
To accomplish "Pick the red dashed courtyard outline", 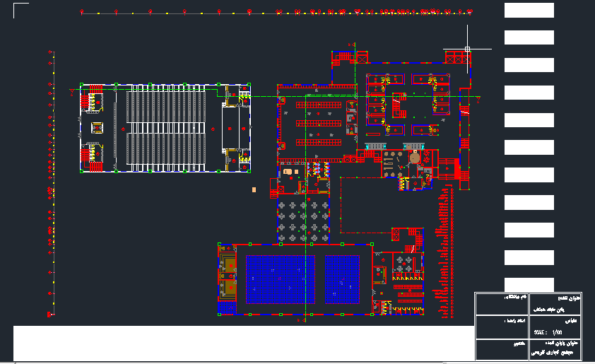I will pyautogui.click(x=366, y=205).
